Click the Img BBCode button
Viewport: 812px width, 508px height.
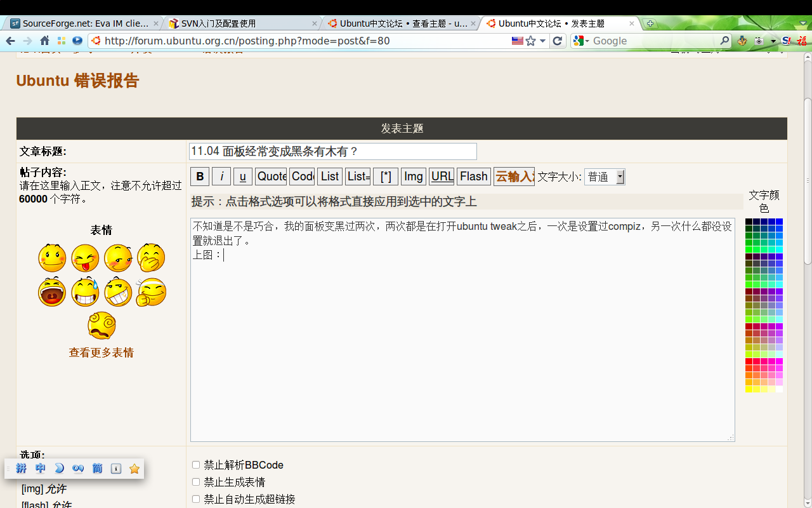(x=413, y=177)
